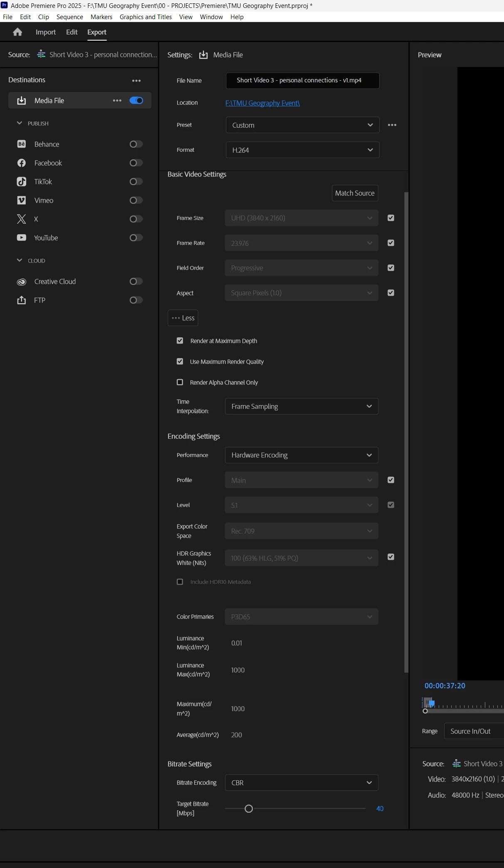Viewport: 504px width, 868px height.
Task: Enable Creative Cloud upload toggle
Action: tap(136, 281)
